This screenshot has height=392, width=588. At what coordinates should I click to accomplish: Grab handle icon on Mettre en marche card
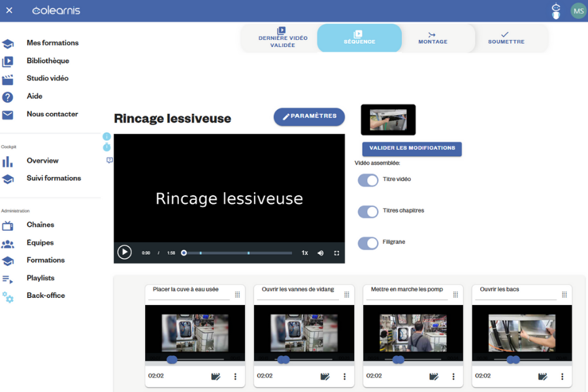point(455,295)
